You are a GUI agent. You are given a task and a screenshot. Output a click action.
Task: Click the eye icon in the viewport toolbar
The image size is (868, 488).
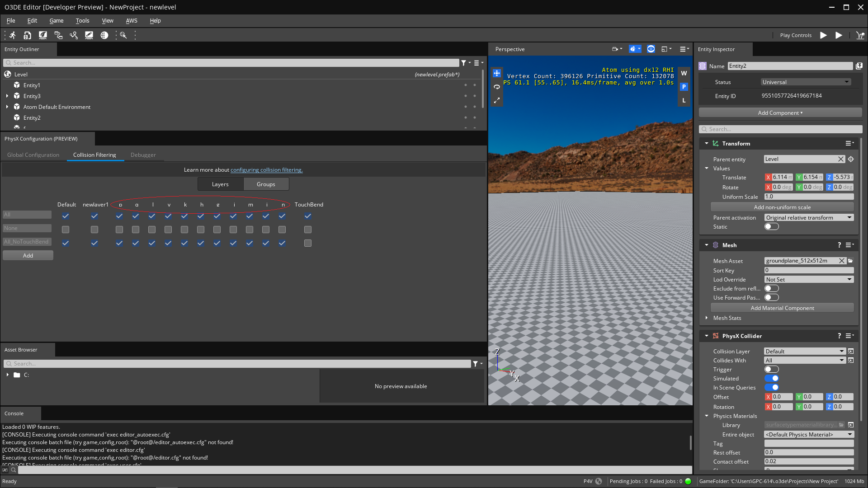pos(651,49)
